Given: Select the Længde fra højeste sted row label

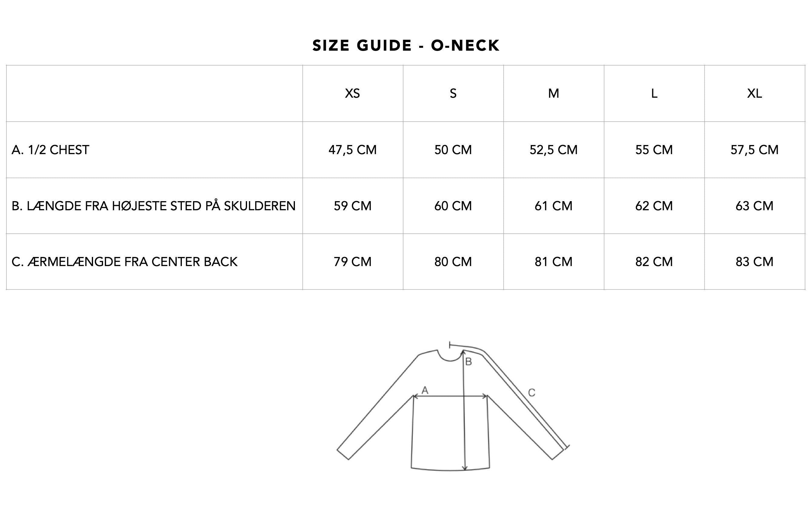Looking at the screenshot, I should (x=153, y=206).
